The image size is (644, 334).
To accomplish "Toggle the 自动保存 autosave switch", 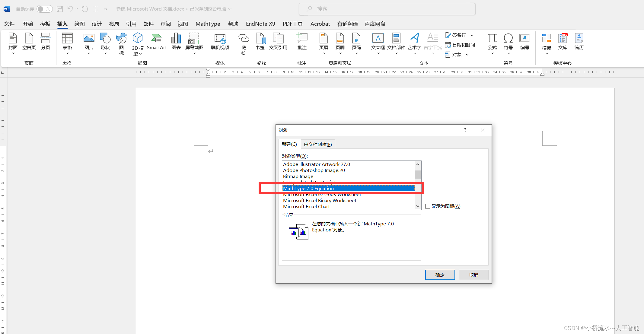I will coord(44,9).
